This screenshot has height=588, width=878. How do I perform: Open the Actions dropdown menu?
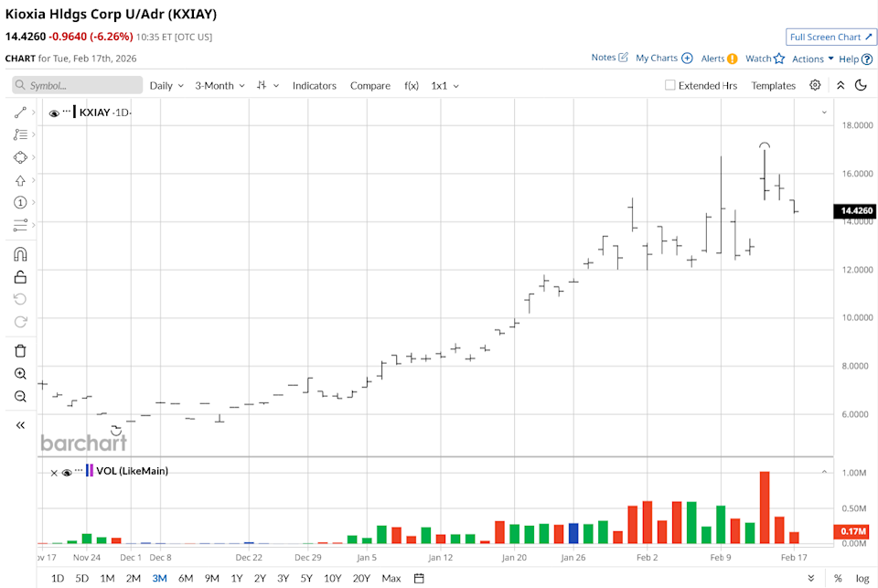click(810, 57)
